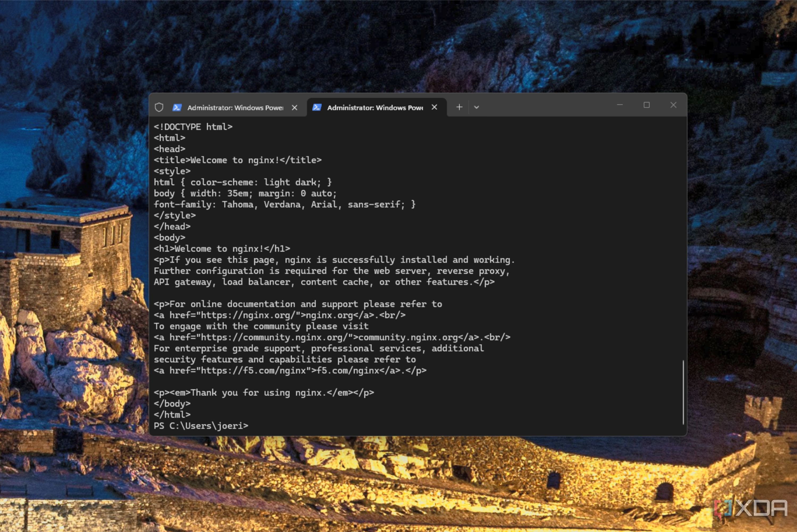
Task: Click 'security features and capabilities' line
Action: tap(285, 360)
